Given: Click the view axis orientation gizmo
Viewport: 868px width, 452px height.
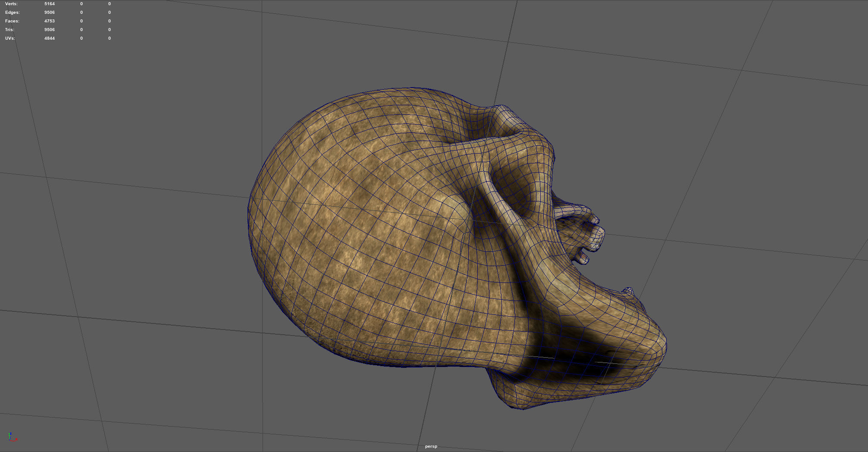Looking at the screenshot, I should [x=12, y=437].
